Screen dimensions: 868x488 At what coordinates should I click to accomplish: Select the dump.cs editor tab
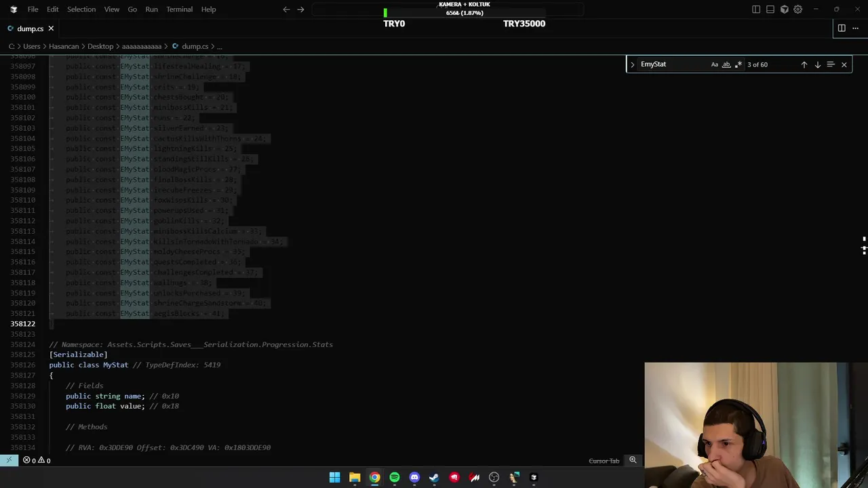(30, 28)
